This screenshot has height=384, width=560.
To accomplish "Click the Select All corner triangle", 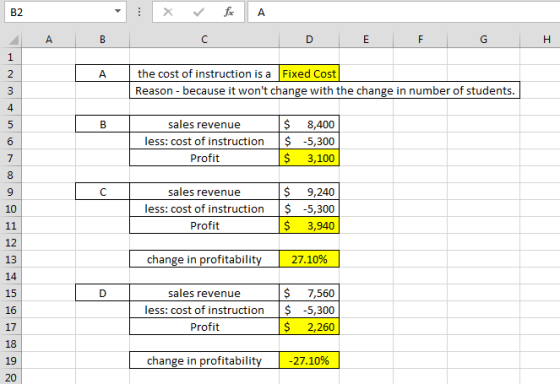I will pyautogui.click(x=13, y=40).
